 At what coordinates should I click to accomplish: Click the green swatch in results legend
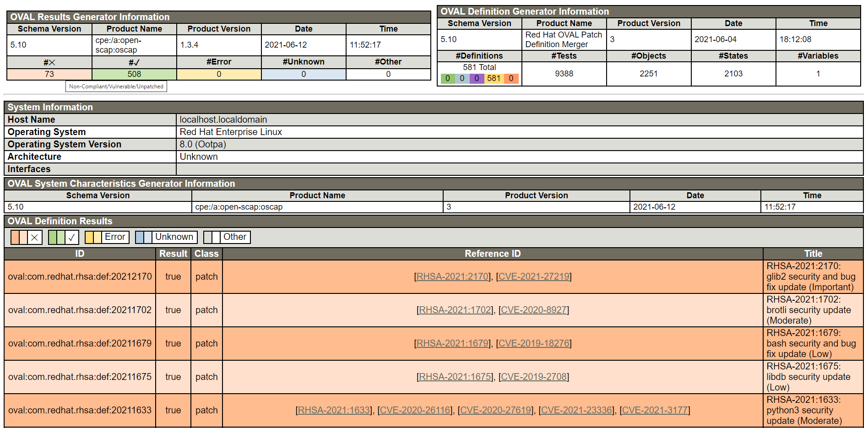point(53,237)
